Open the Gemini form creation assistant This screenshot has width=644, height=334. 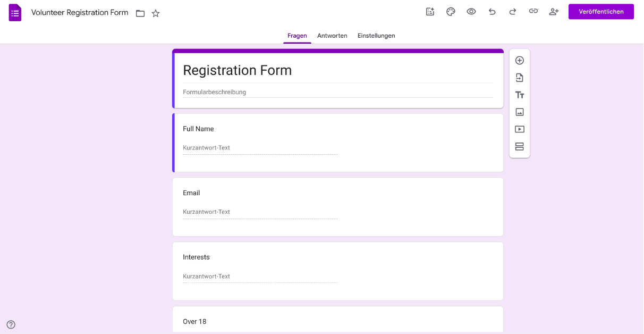(x=430, y=11)
